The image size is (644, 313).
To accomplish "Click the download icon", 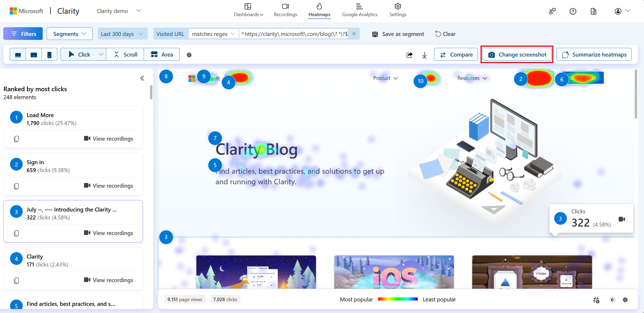I will [424, 55].
